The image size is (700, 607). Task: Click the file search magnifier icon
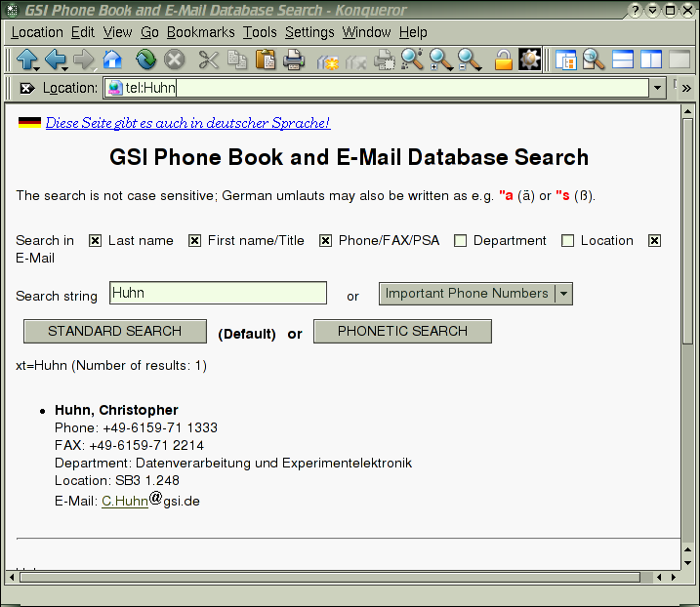(595, 60)
